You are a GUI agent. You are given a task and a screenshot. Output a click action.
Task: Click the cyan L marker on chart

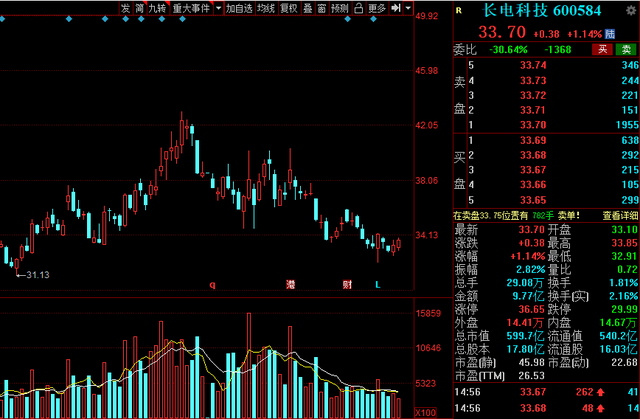coord(378,284)
